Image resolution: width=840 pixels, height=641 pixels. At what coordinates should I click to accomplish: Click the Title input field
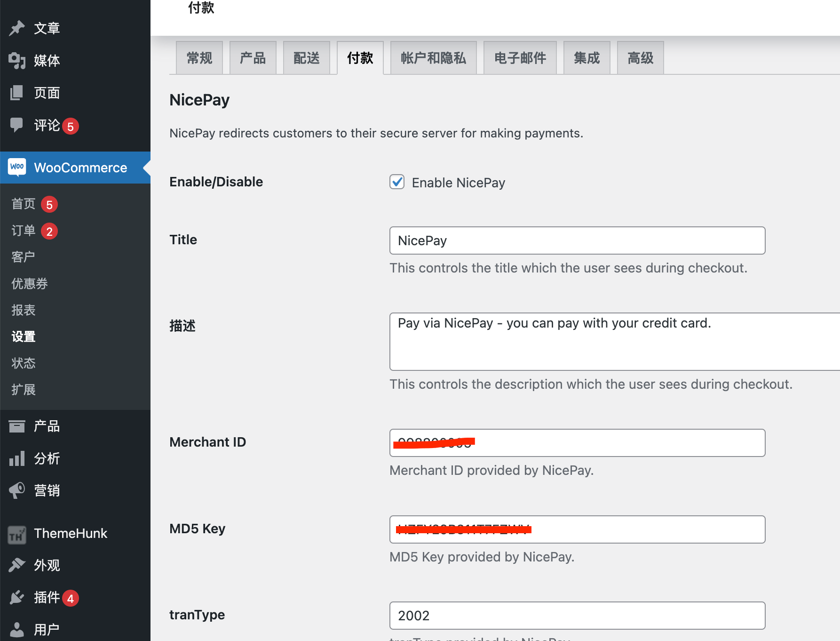tap(578, 240)
